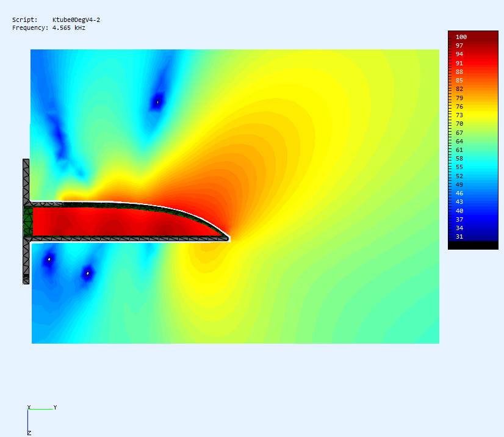Click legend value 34

pyautogui.click(x=459, y=228)
